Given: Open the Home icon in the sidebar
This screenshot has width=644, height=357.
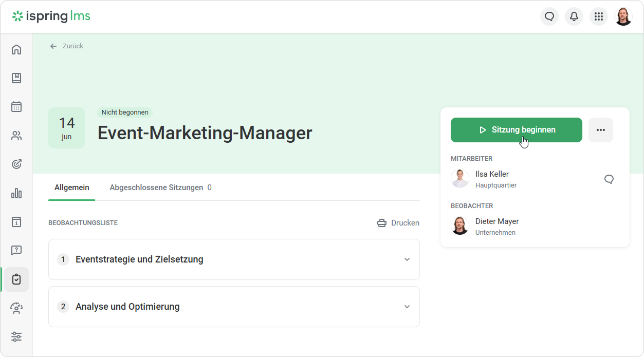Looking at the screenshot, I should 16,49.
